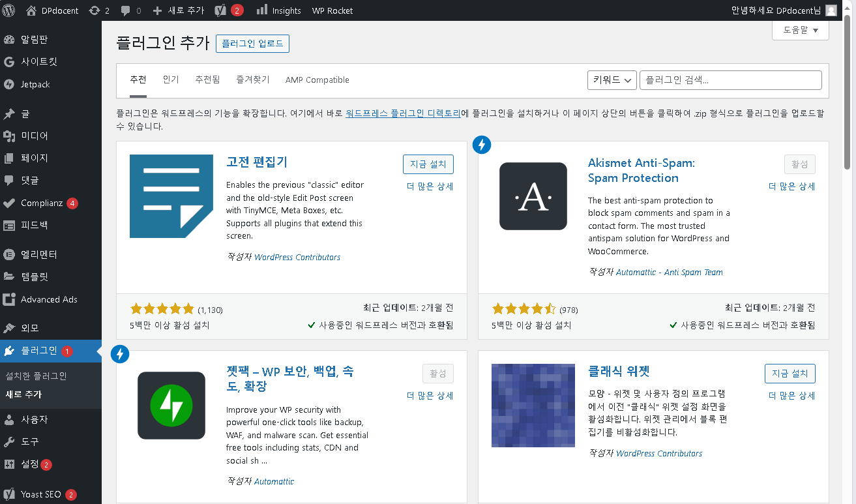The width and height of the screenshot is (856, 504).
Task: Click lightning badge on 젯팩 card
Action: click(x=120, y=354)
